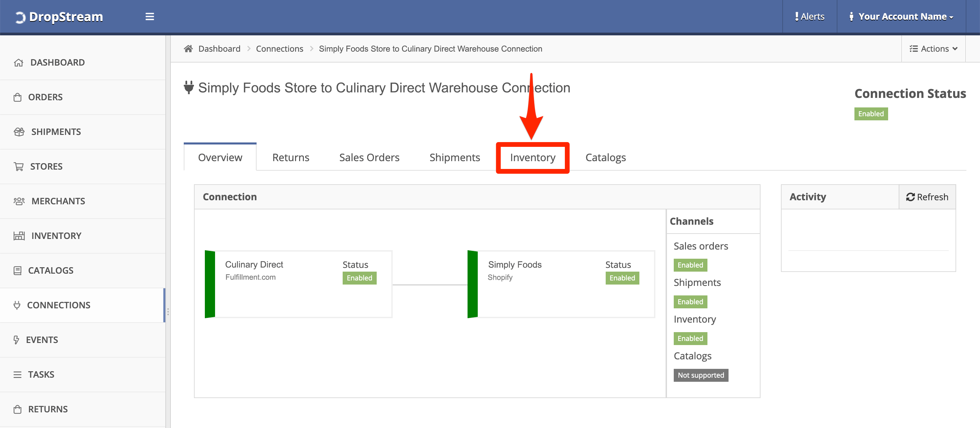Expand the Actions menu
The width and height of the screenshot is (980, 428).
pos(933,49)
